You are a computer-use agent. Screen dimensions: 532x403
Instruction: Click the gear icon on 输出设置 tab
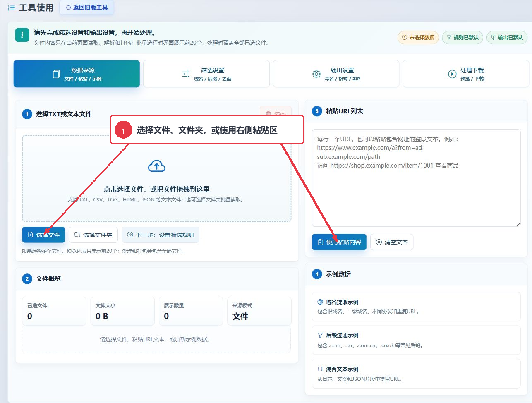(316, 74)
